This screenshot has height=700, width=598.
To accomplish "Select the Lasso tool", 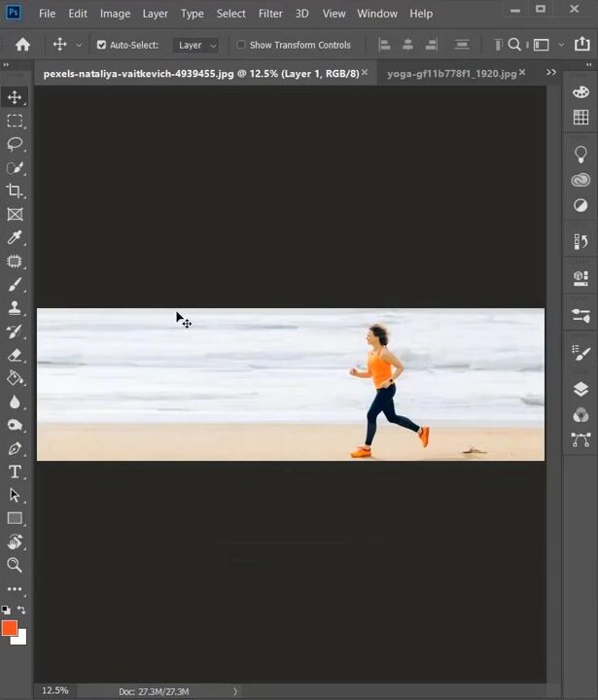I will [x=15, y=144].
